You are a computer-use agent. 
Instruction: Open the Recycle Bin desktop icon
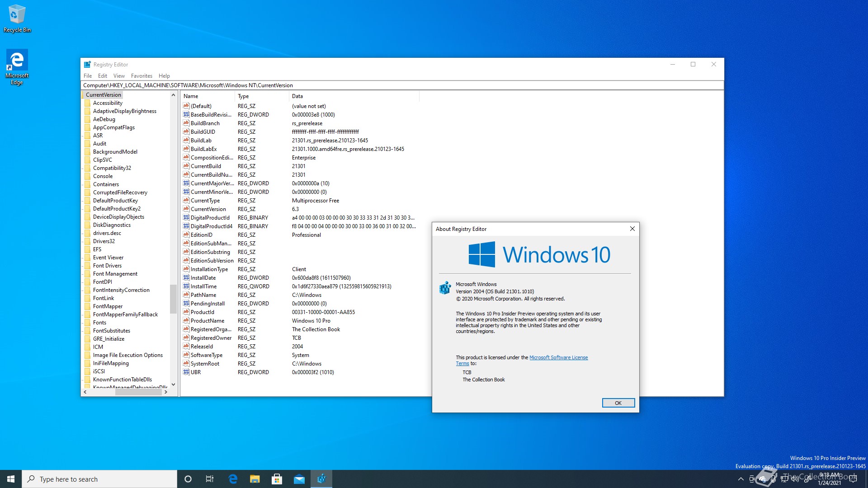pos(17,19)
